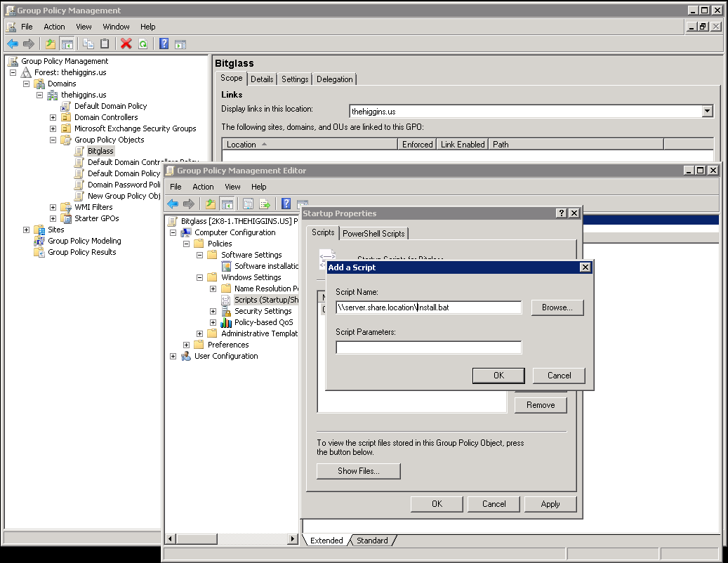Viewport: 728px width, 563px height.
Task: Click the Back navigation arrow in Group Policy Management
Action: [x=12, y=44]
